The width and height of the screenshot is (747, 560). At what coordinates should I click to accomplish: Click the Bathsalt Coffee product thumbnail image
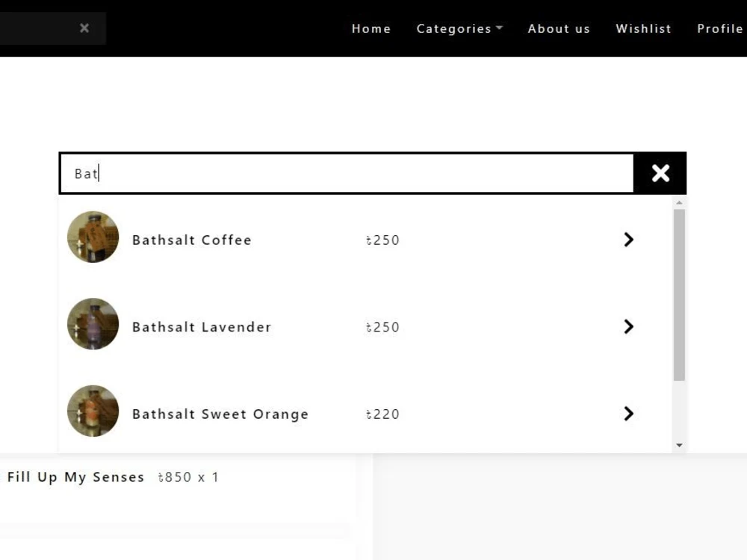[93, 237]
